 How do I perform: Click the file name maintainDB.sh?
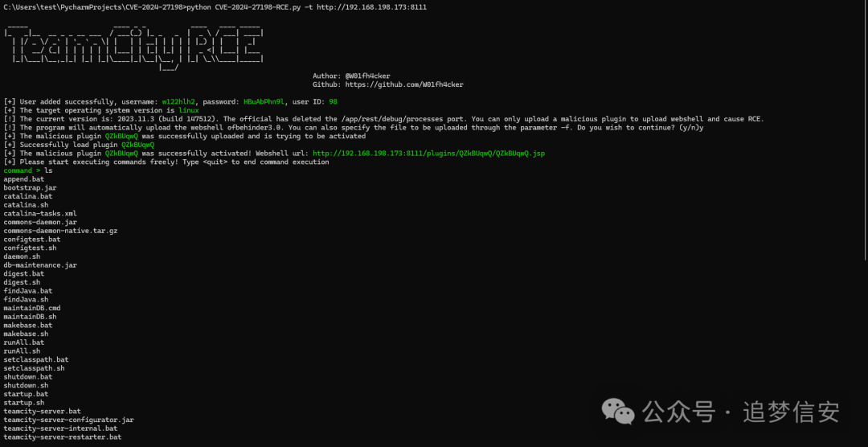[30, 317]
